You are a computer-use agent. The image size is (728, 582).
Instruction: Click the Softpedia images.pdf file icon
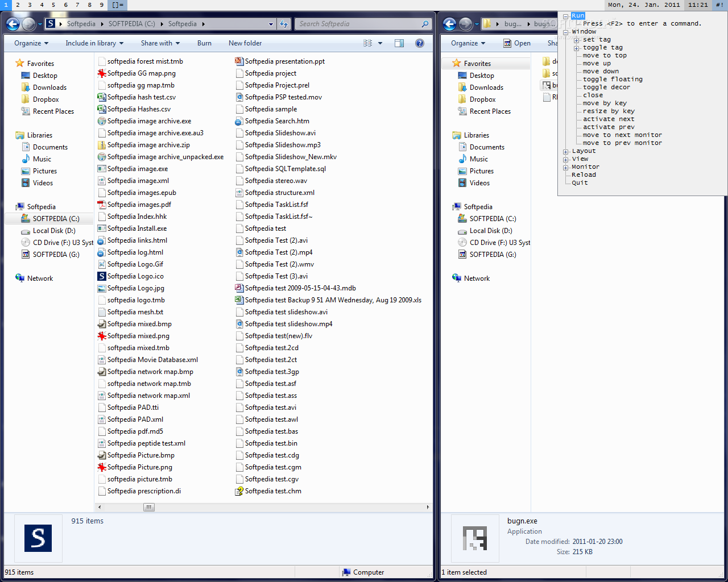102,205
